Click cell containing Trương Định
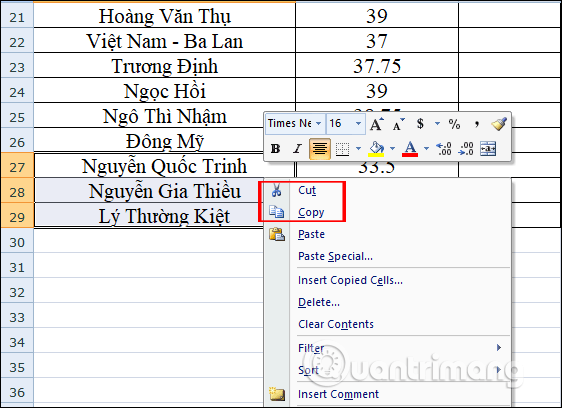Viewport: 562px width, 408px height. click(x=165, y=66)
